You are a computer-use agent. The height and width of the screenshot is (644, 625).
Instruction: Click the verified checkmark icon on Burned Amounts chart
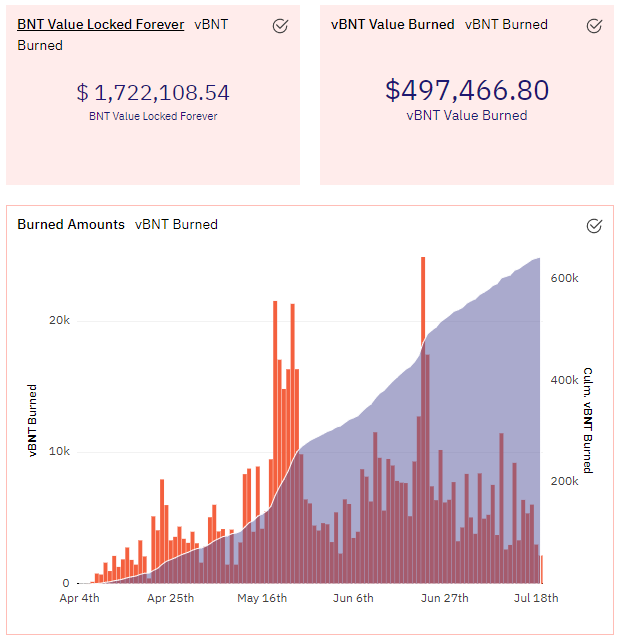[x=594, y=225]
